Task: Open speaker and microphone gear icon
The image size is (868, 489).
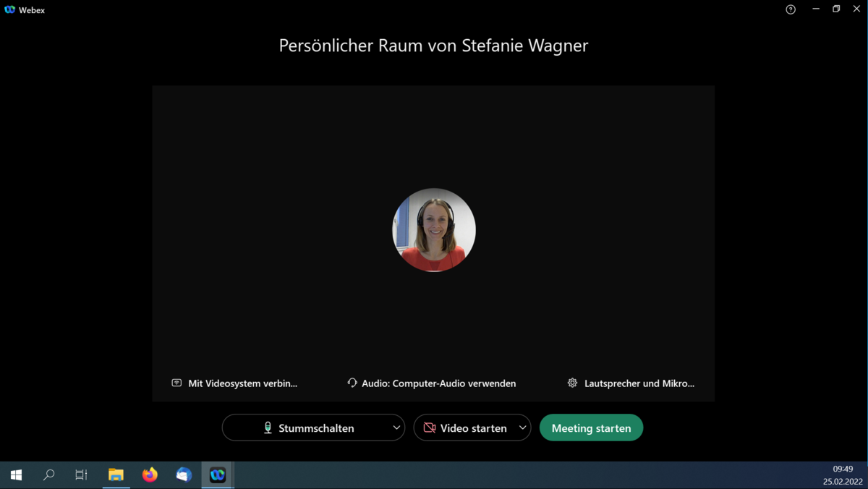Action: click(x=572, y=383)
